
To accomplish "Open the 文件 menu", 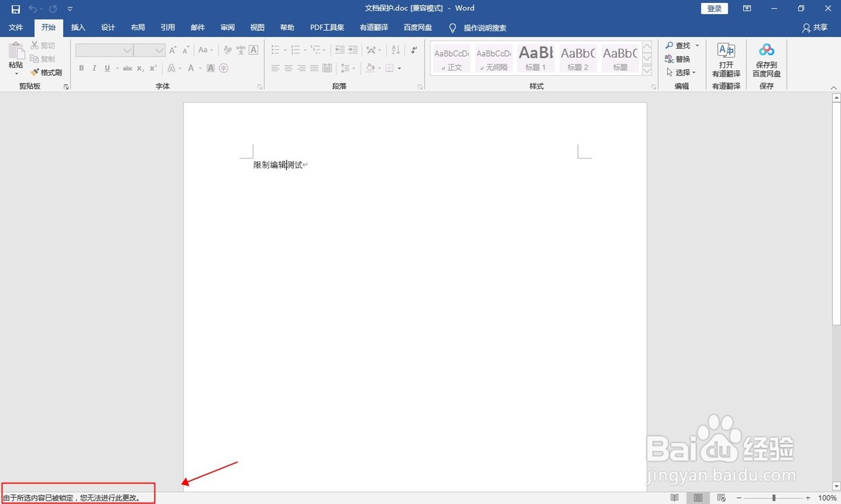I will [16, 27].
